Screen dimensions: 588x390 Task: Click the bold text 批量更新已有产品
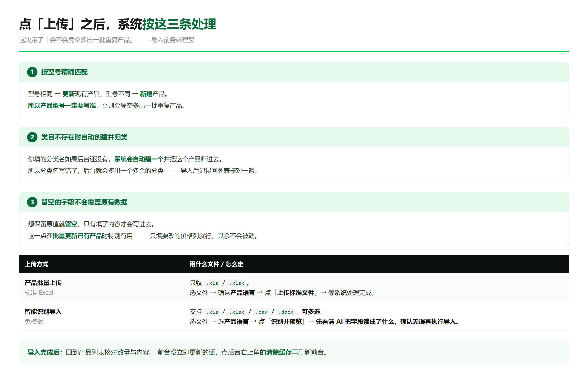tap(77, 236)
